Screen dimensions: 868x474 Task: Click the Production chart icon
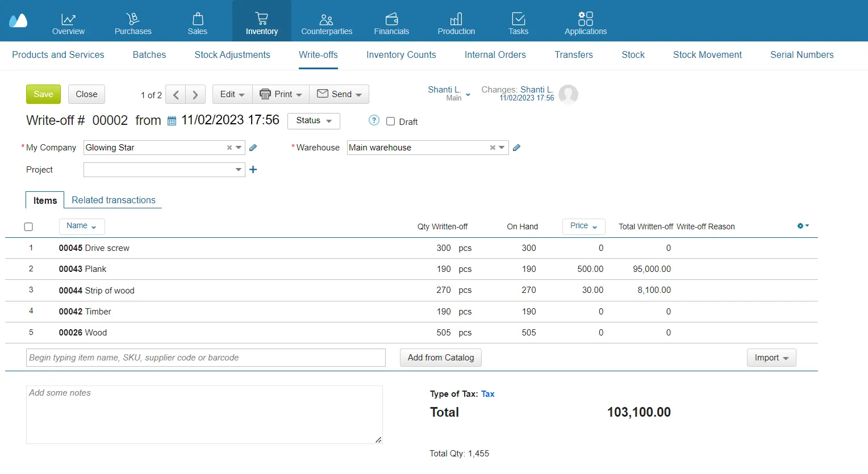[456, 18]
